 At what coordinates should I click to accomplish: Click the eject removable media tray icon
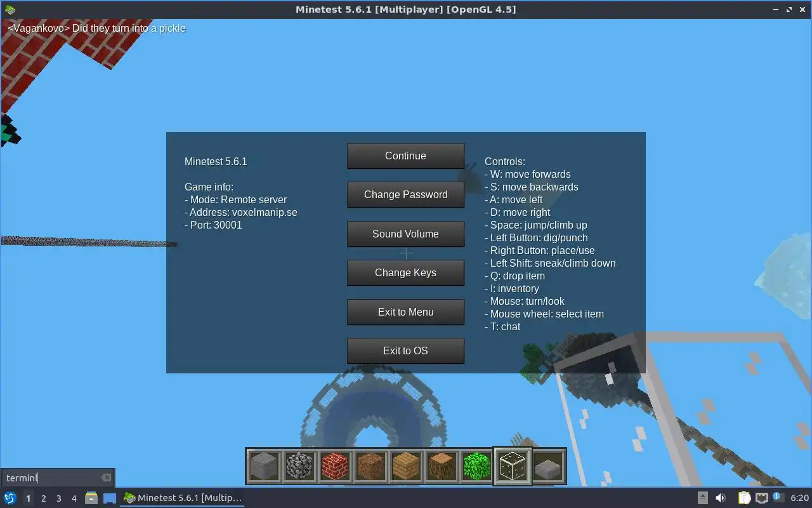point(703,498)
